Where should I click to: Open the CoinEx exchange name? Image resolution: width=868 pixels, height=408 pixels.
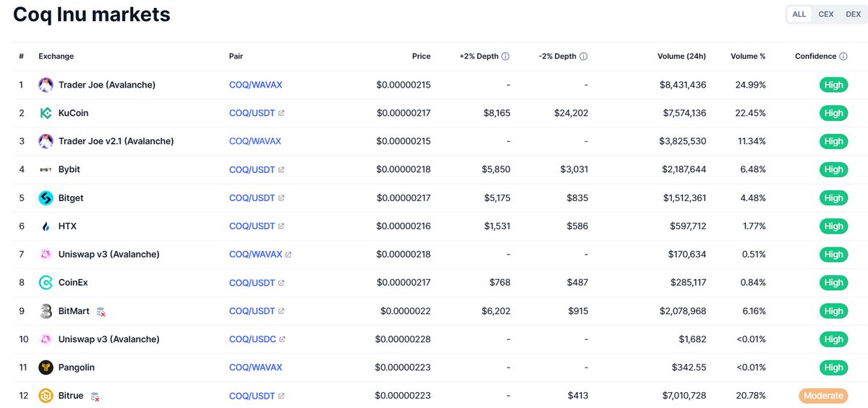[x=73, y=283]
